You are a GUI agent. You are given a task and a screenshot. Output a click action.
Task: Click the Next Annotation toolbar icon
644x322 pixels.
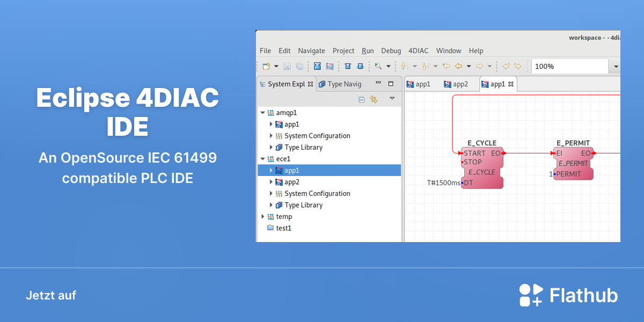click(404, 66)
